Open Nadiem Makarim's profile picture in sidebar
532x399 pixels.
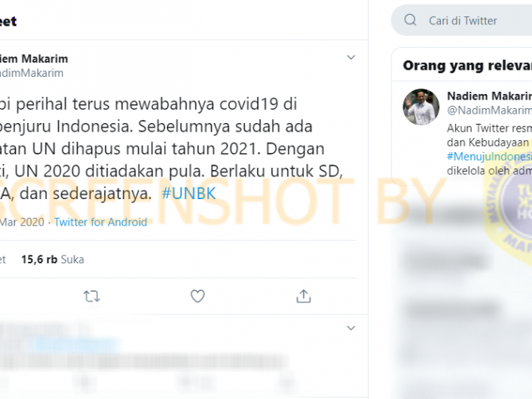(421, 107)
